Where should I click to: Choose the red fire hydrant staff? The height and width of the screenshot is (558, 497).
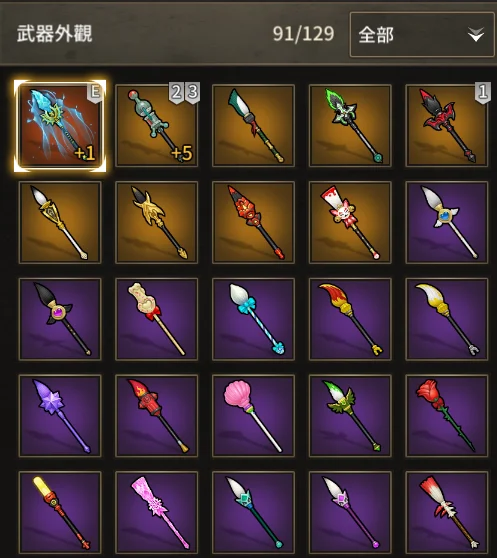157,416
